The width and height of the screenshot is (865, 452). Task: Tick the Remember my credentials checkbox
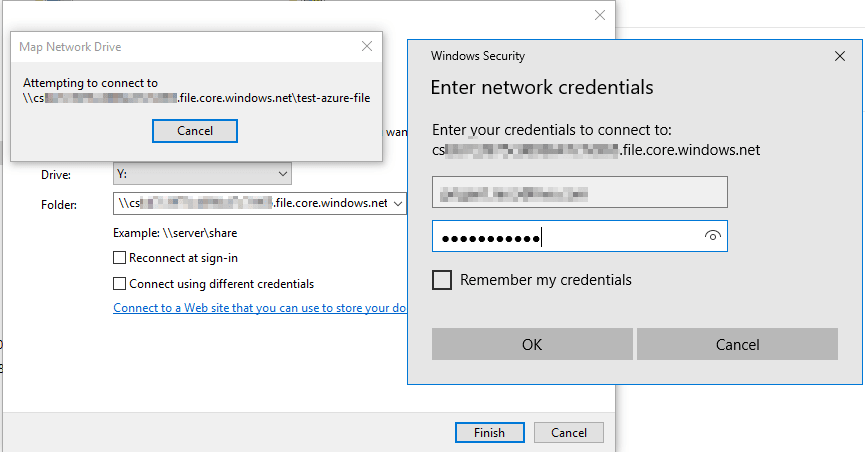coord(442,280)
